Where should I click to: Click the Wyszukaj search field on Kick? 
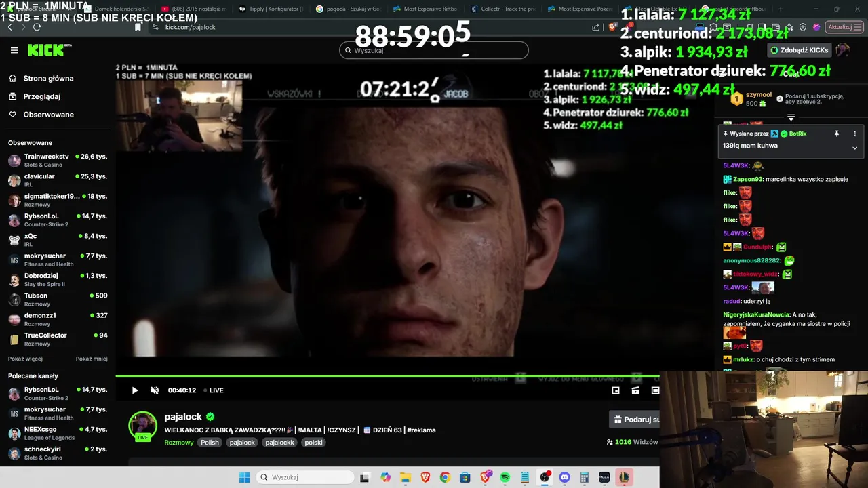(433, 50)
